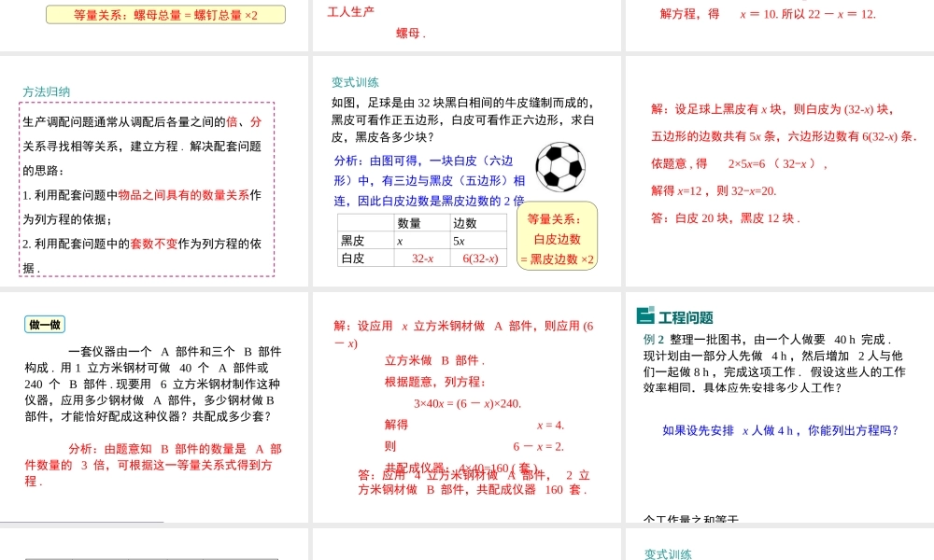The image size is (934, 560).
Task: Click the text 解方程，得 x = 10
Action: coord(718,14)
